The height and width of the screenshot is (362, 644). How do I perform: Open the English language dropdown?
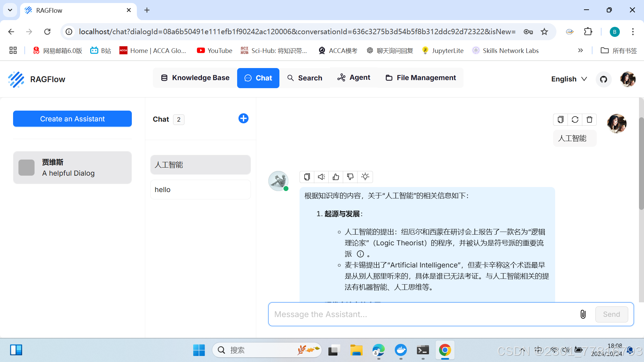click(x=569, y=79)
